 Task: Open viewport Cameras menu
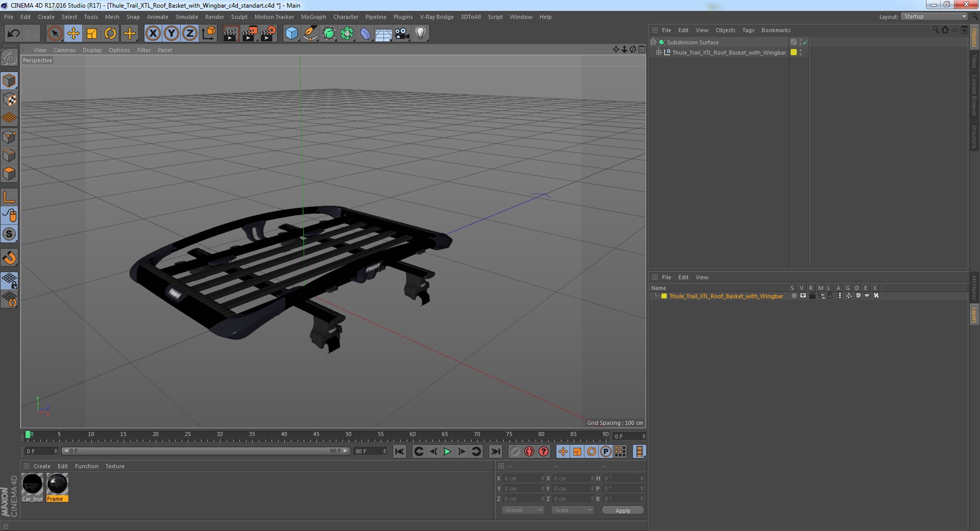pyautogui.click(x=64, y=50)
